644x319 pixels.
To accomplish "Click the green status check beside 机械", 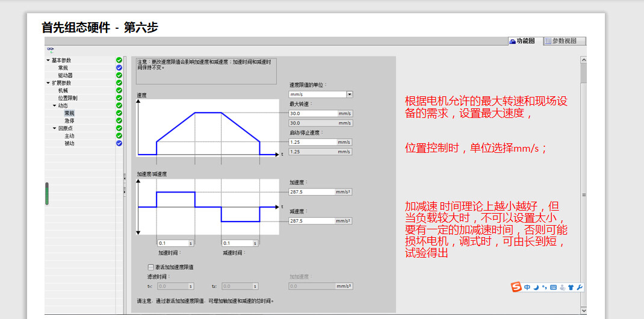I will click(x=119, y=90).
